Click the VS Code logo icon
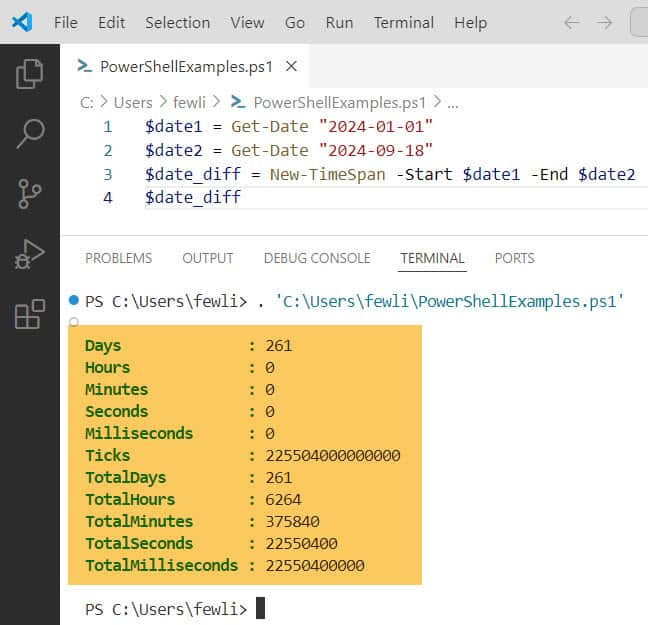Screen dimensions: 648x625 pyautogui.click(x=22, y=22)
